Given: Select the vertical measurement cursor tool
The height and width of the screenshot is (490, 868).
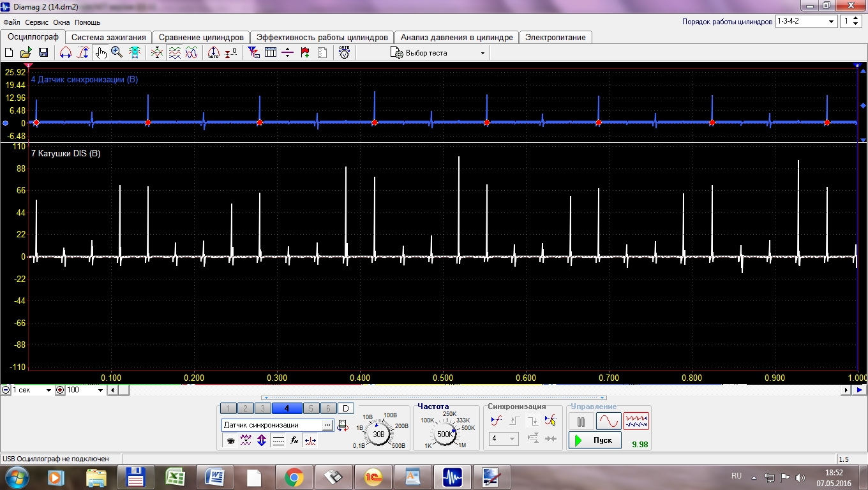Looking at the screenshot, I should (82, 53).
